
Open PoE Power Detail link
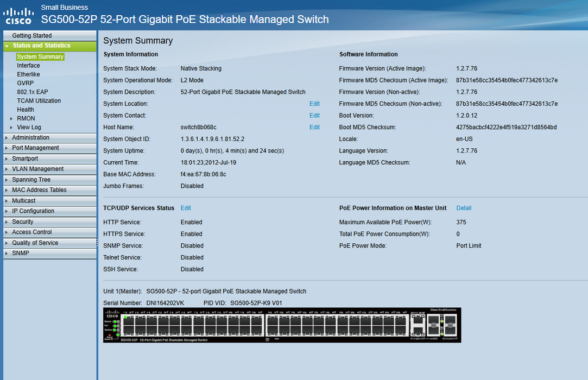(464, 208)
